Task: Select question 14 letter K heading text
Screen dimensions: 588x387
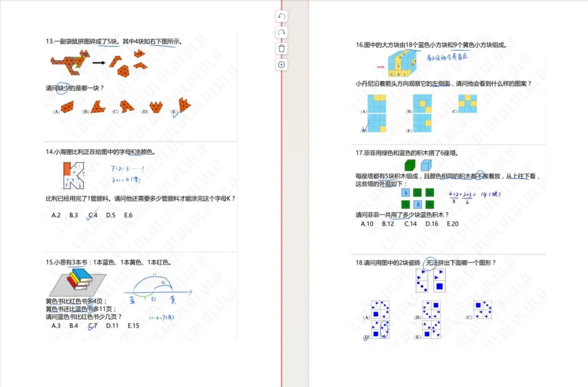Action: tap(101, 152)
